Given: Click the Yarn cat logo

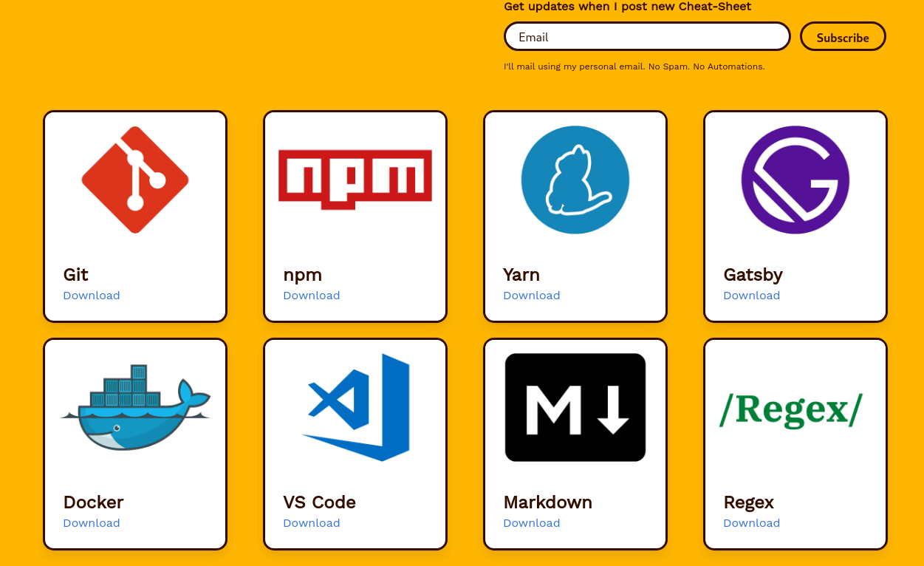Looking at the screenshot, I should click(575, 180).
